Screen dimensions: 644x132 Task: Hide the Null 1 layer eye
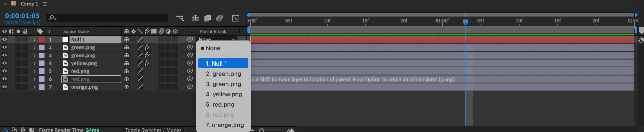pyautogui.click(x=5, y=39)
